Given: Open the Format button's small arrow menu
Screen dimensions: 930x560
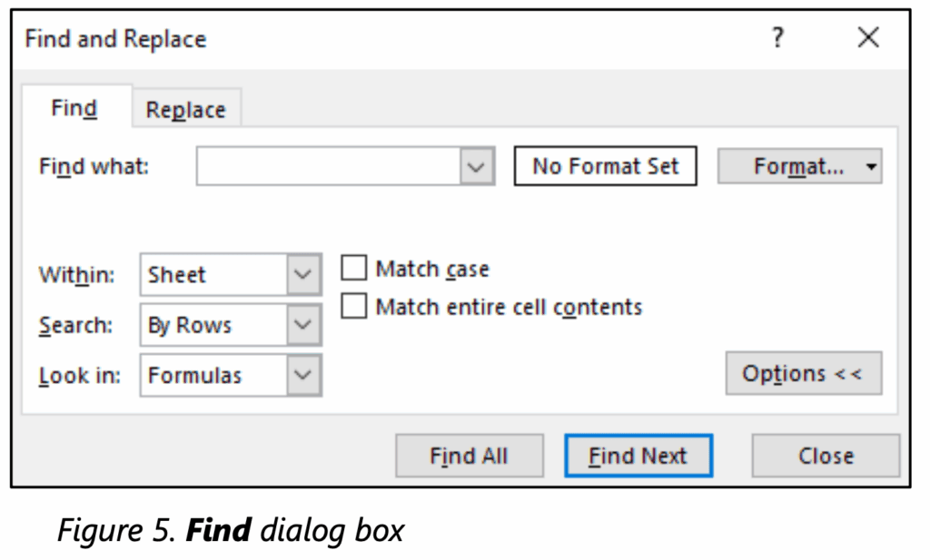Looking at the screenshot, I should (x=872, y=167).
